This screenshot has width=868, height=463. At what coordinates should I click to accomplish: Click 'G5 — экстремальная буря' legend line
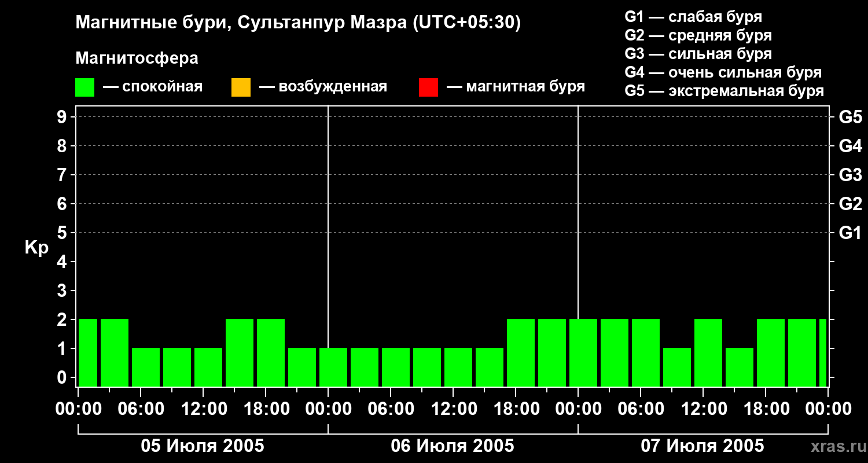(x=724, y=91)
